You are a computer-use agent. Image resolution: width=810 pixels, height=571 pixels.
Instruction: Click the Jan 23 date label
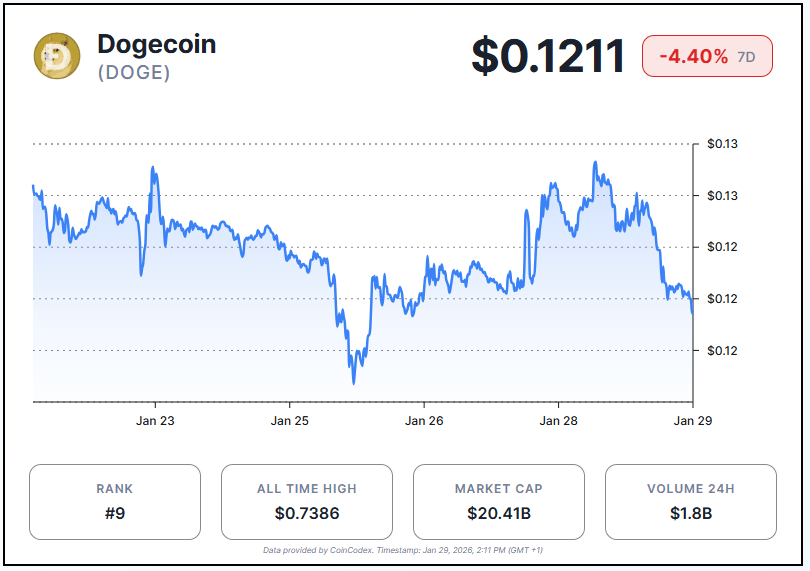point(155,421)
